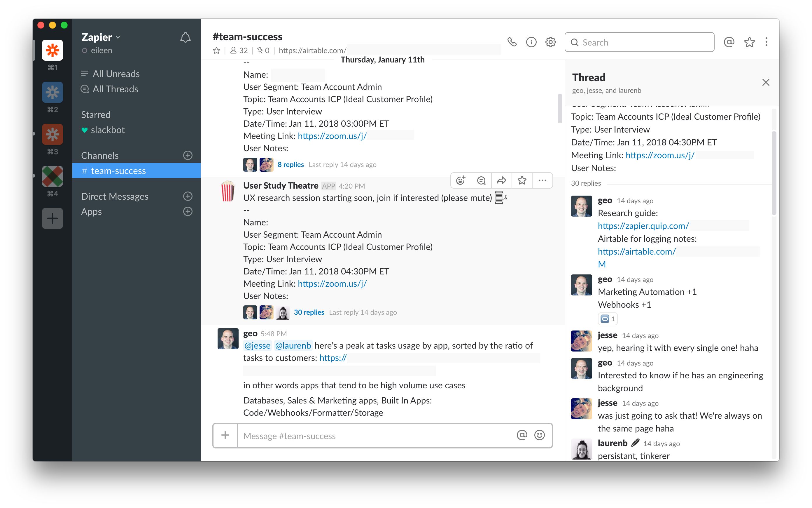
Task: Open emoji picker in composer
Action: [539, 435]
